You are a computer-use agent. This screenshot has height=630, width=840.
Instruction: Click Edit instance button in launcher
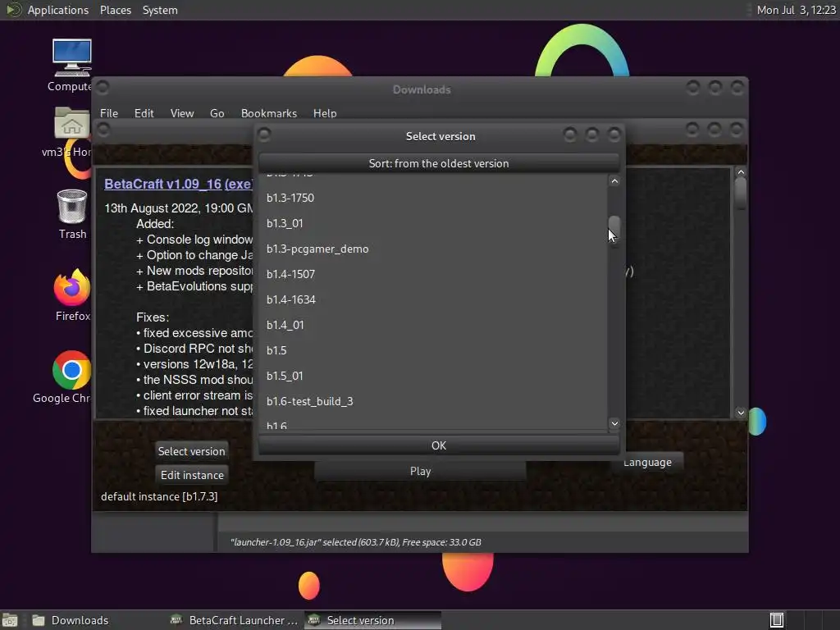pos(192,475)
